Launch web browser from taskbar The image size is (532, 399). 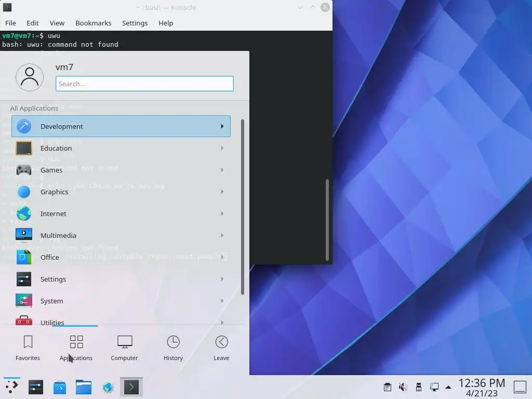[108, 387]
